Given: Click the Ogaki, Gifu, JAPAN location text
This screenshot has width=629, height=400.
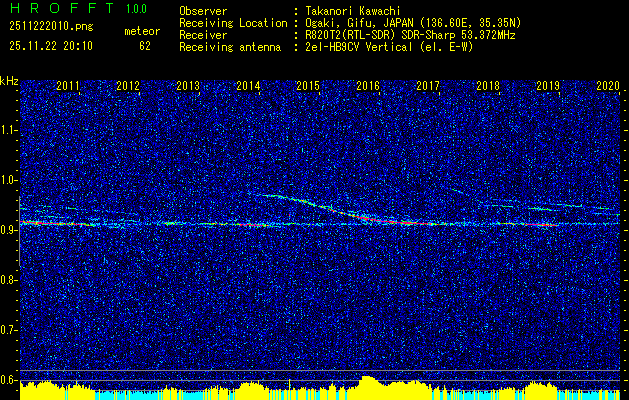Looking at the screenshot, I should tap(413, 23).
